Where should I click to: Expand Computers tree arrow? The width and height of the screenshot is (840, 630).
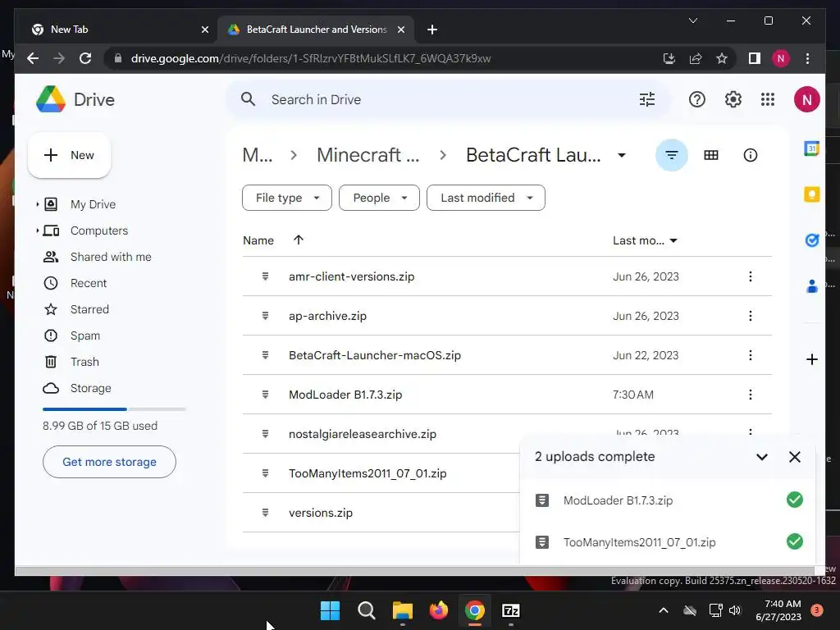point(37,231)
